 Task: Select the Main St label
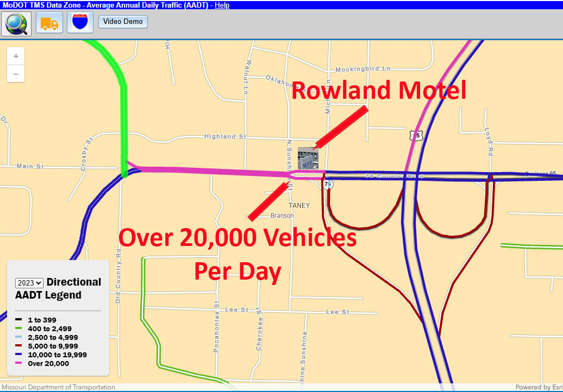pos(30,166)
